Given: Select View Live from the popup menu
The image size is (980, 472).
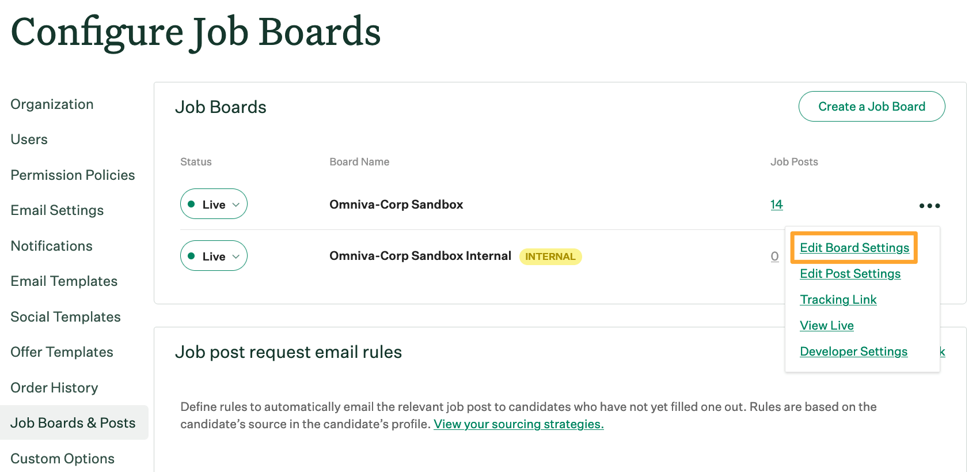Looking at the screenshot, I should pyautogui.click(x=826, y=326).
